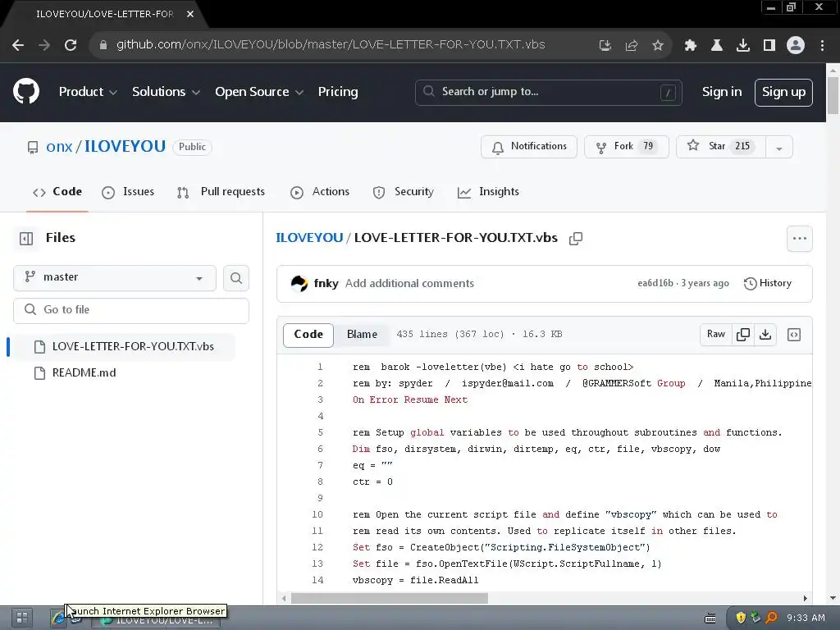Image resolution: width=840 pixels, height=630 pixels.
Task: Click the Notifications button
Action: click(529, 147)
